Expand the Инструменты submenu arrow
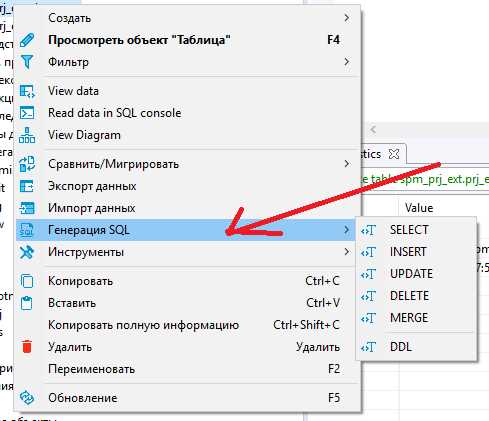This screenshot has height=421, width=489. coord(347,252)
